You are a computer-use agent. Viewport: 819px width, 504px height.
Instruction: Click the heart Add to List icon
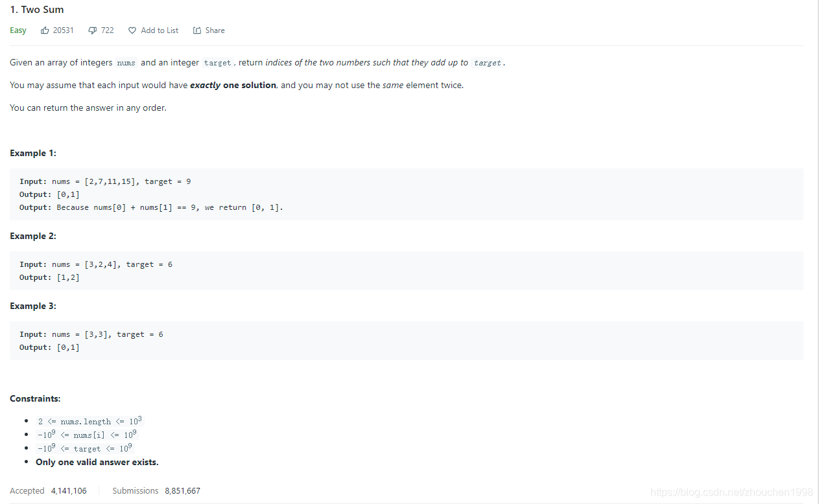click(132, 30)
